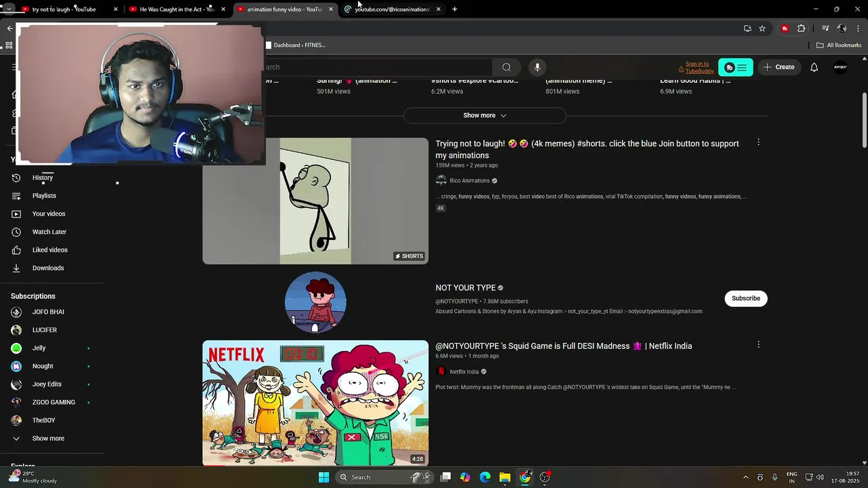Open File Explorer from taskbar
This screenshot has height=488, width=868.
click(505, 477)
